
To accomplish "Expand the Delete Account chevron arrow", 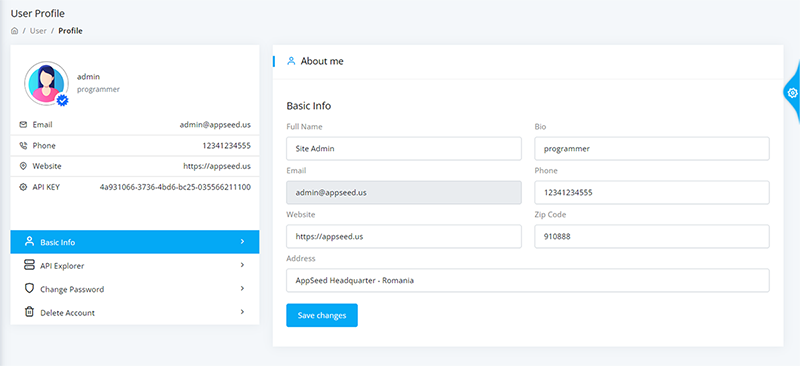I will (242, 312).
